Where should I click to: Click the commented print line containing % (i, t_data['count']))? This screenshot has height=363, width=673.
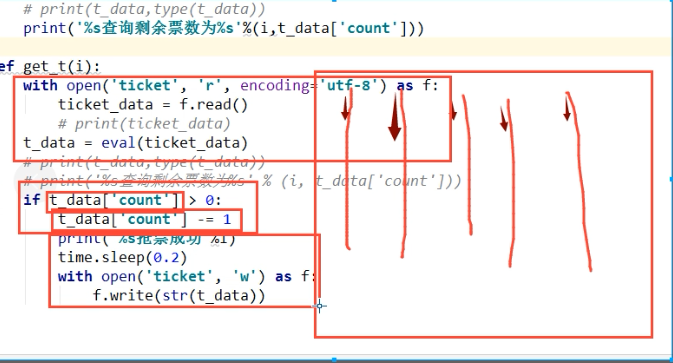tap(242, 181)
